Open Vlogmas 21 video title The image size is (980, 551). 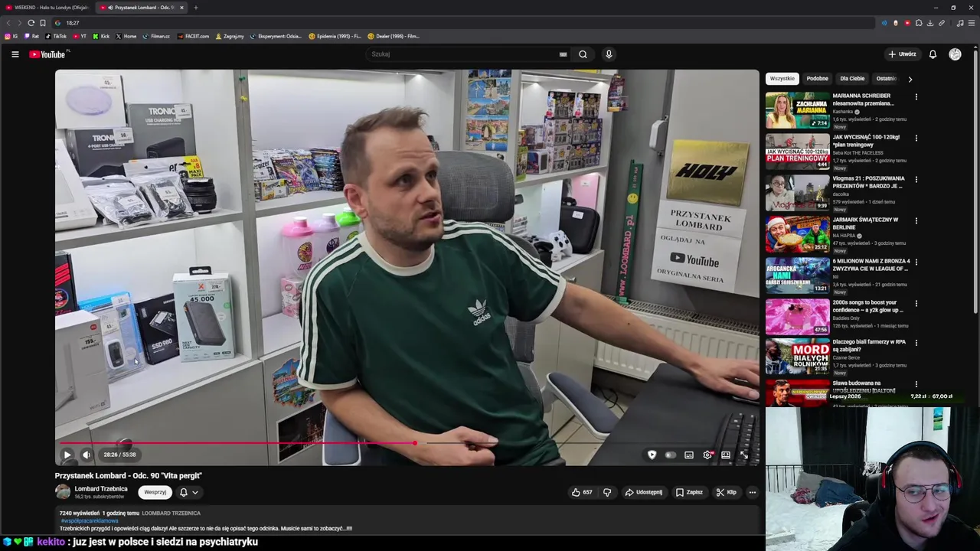point(868,182)
